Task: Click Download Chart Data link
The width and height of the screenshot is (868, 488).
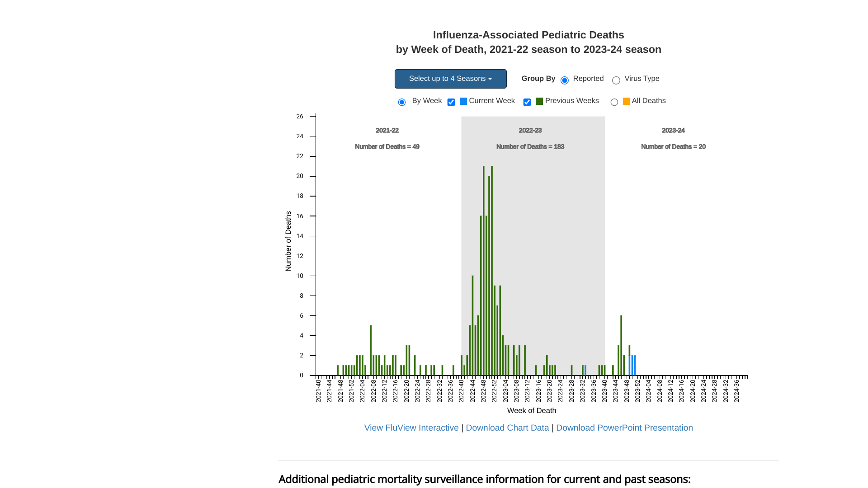Action: click(x=507, y=428)
